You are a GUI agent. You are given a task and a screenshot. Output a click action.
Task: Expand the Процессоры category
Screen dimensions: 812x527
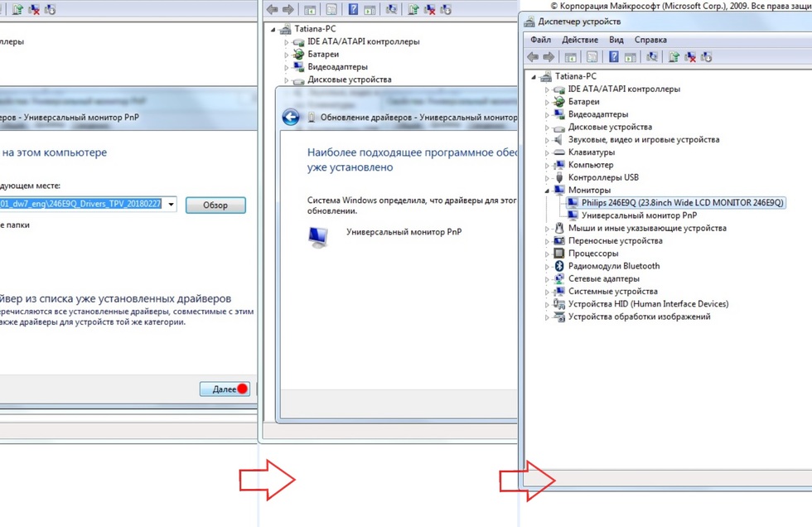pyautogui.click(x=547, y=254)
